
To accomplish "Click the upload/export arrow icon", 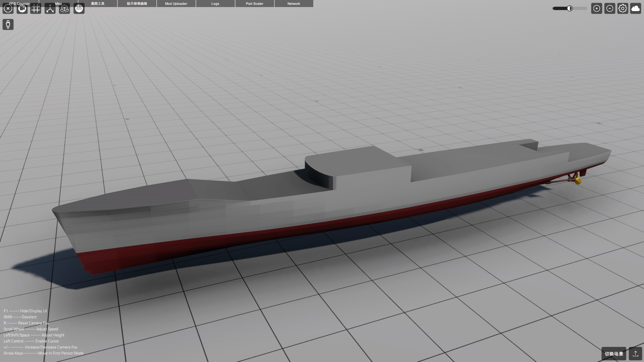I will pyautogui.click(x=635, y=354).
